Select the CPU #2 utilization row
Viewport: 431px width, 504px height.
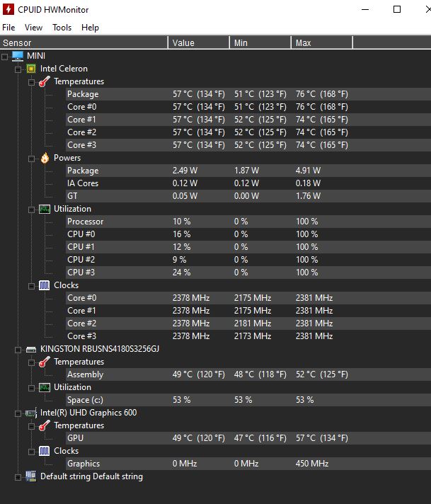click(x=248, y=260)
